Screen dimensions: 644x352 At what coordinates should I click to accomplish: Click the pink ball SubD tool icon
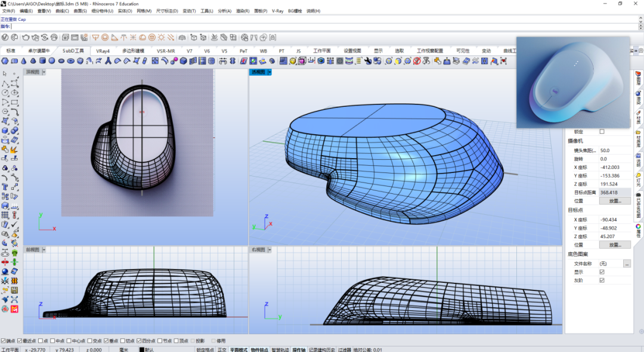click(x=174, y=61)
